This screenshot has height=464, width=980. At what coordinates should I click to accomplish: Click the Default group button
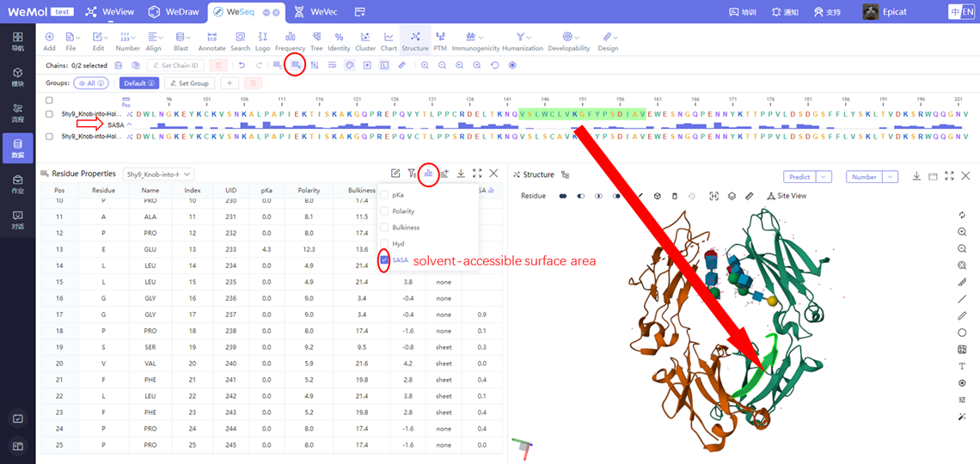point(138,83)
